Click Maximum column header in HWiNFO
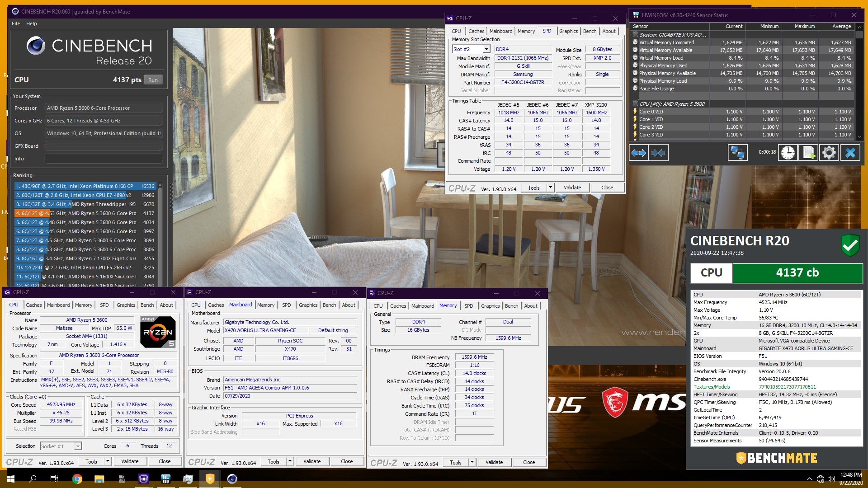 pos(800,26)
